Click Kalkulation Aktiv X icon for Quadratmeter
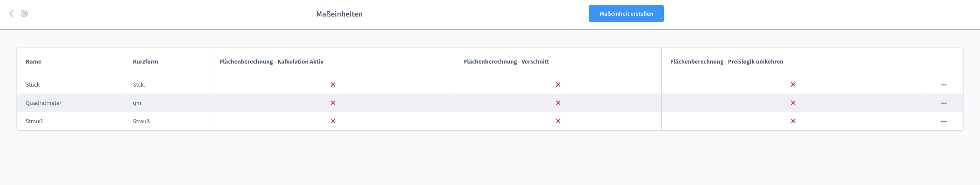The width and height of the screenshot is (980, 185). [x=333, y=103]
